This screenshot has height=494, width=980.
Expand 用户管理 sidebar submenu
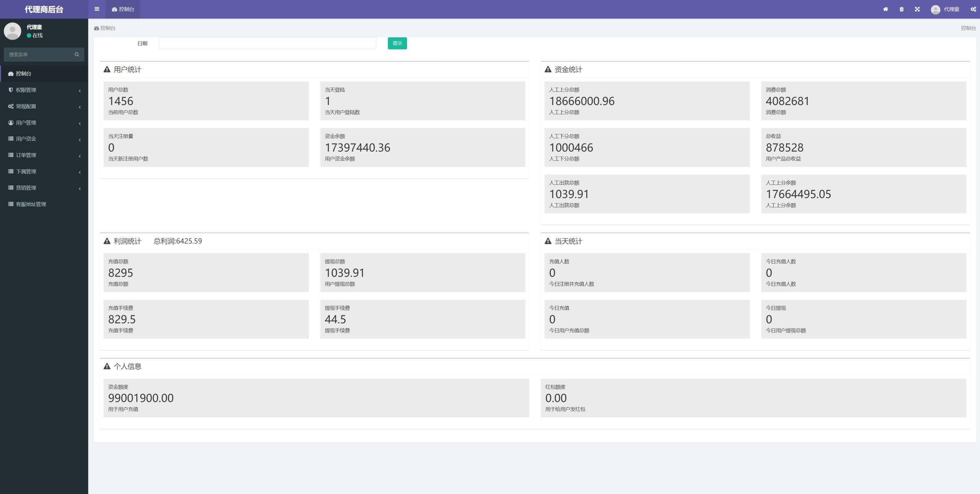[x=41, y=122]
